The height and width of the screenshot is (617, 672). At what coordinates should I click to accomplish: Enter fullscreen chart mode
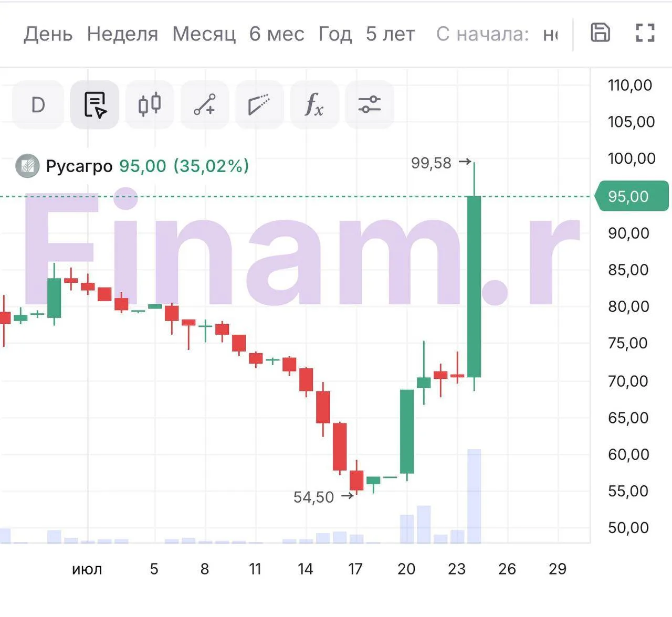pyautogui.click(x=645, y=33)
